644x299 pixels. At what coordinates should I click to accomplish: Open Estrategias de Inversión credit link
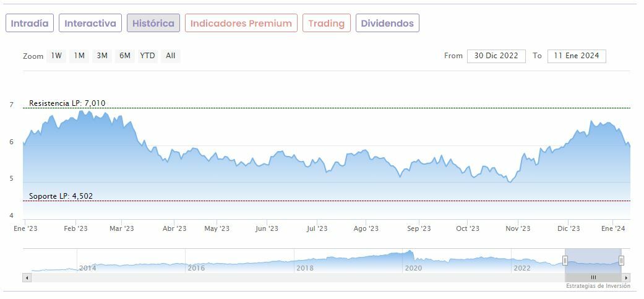pyautogui.click(x=598, y=286)
